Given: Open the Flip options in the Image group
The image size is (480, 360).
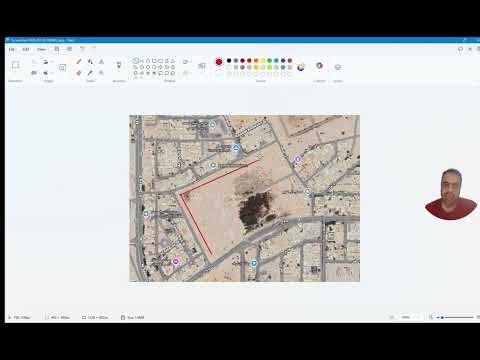Looking at the screenshot, I should (x=47, y=73).
